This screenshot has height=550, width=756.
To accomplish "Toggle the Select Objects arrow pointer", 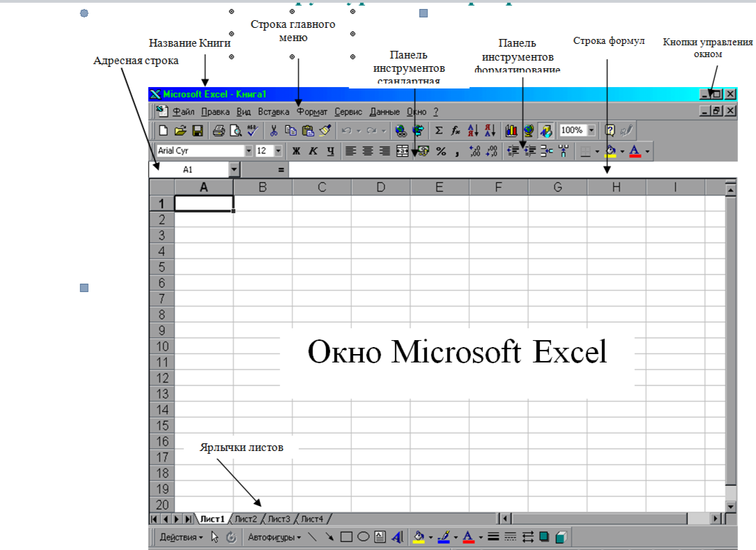I will [215, 537].
